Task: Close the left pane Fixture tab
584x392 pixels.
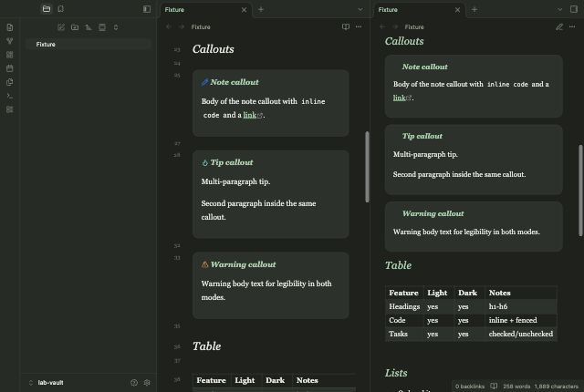Action: [244, 10]
